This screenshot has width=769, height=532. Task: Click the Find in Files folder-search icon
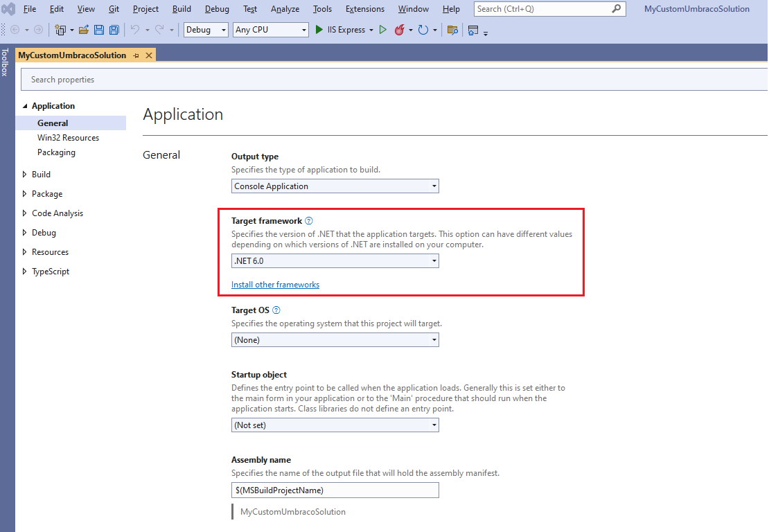(452, 30)
